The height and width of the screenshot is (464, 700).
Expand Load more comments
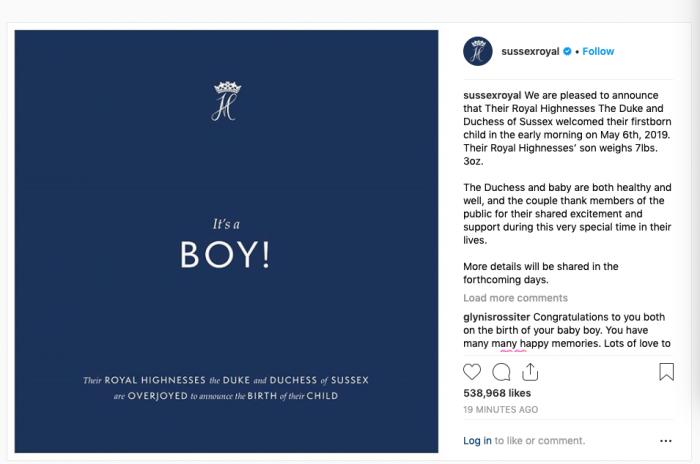point(515,298)
